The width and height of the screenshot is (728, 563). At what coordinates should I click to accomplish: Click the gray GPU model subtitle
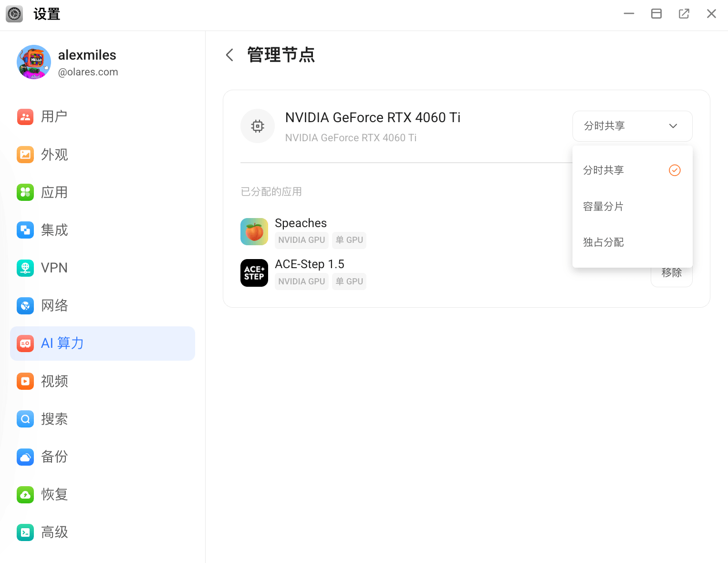pos(351,138)
